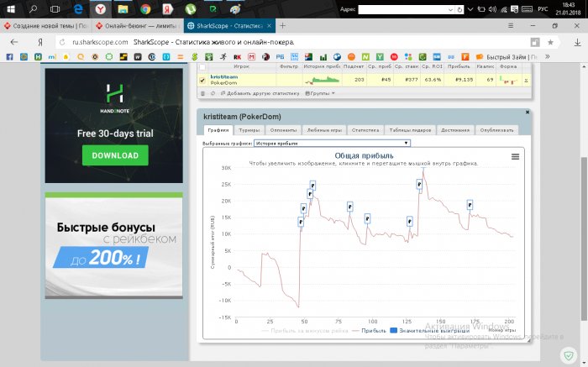
Task: Open the chart hamburger menu
Action: click(x=515, y=156)
